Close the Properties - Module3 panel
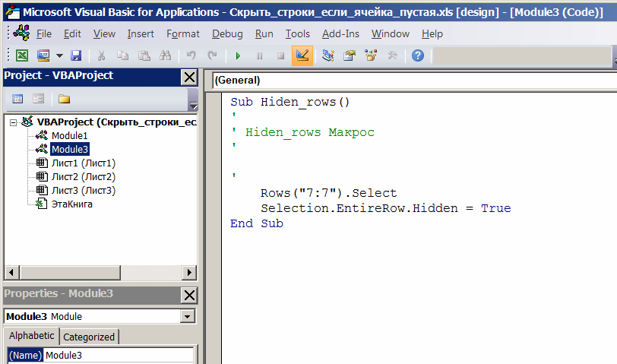This screenshot has width=617, height=364. [189, 295]
